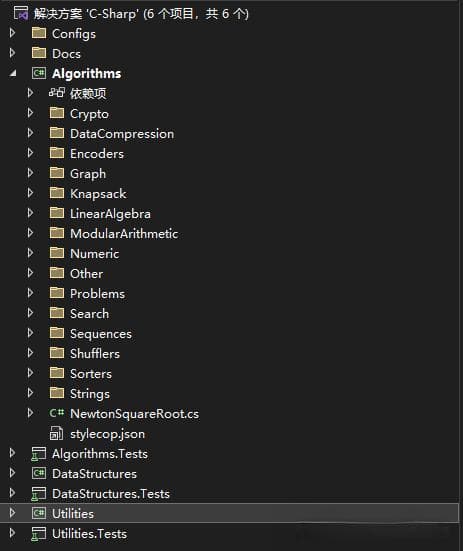Image resolution: width=463 pixels, height=551 pixels.
Task: Click the C# file icon of NewtonSquareRoot.cs
Action: pos(57,413)
